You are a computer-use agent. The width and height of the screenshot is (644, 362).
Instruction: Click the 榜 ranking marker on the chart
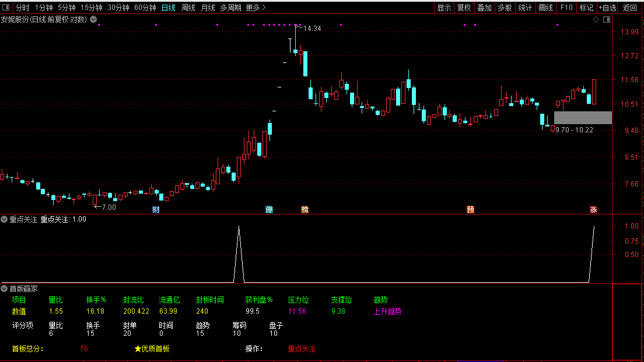click(304, 210)
